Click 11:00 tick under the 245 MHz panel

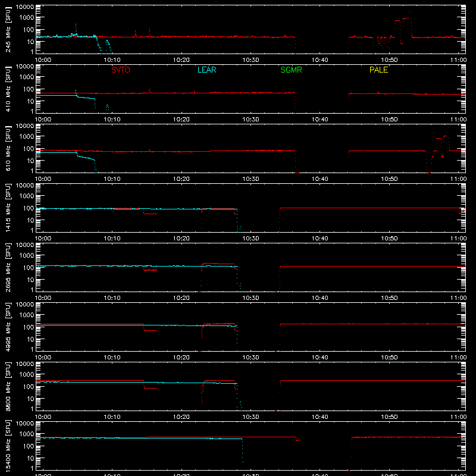pyautogui.click(x=458, y=60)
